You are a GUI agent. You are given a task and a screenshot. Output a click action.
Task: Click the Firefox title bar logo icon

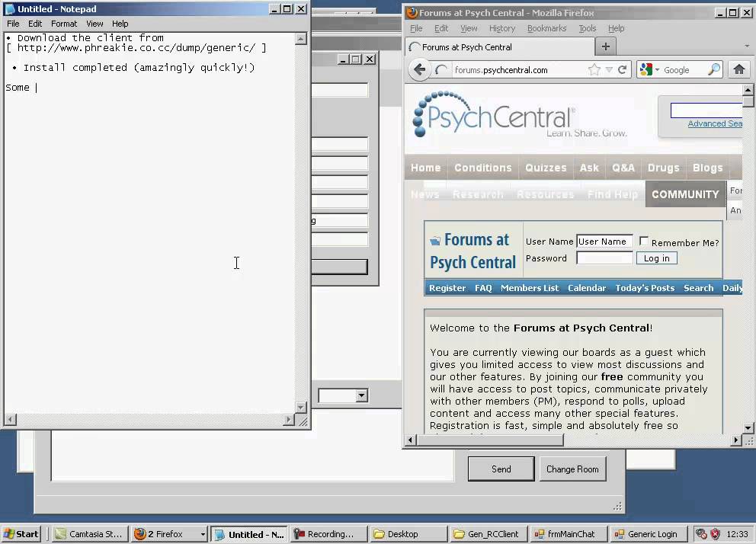412,12
